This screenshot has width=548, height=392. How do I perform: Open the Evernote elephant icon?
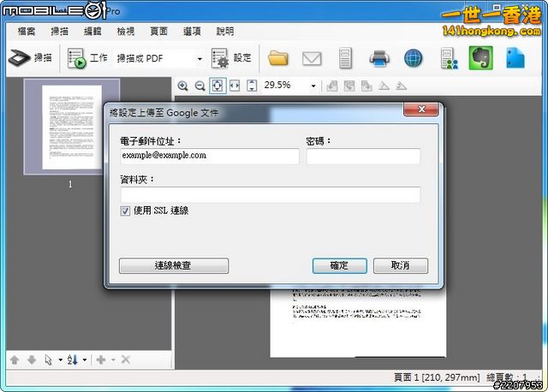pyautogui.click(x=480, y=58)
